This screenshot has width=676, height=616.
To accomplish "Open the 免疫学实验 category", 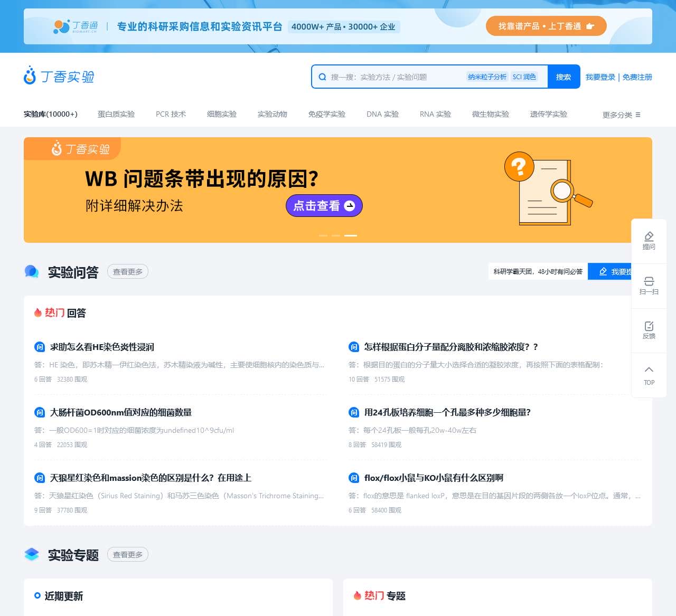I will [327, 114].
